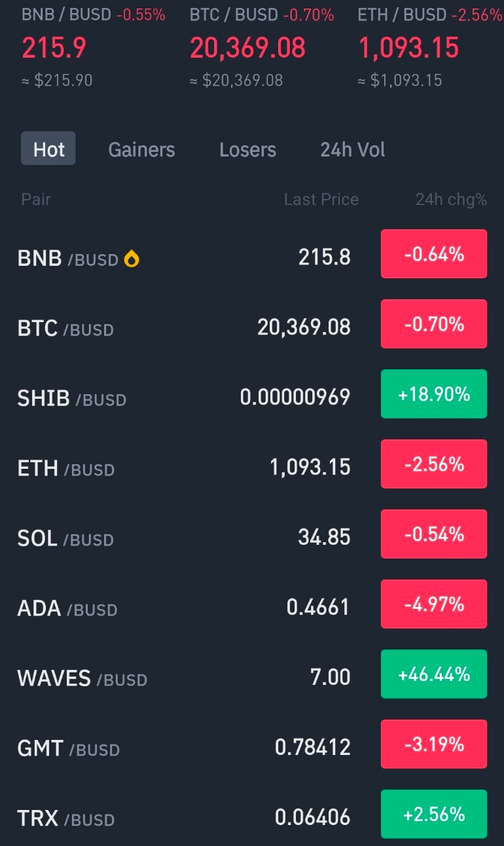Viewport: 504px width, 846px height.
Task: Open the BTC /BUSD pair row
Action: pos(252,327)
